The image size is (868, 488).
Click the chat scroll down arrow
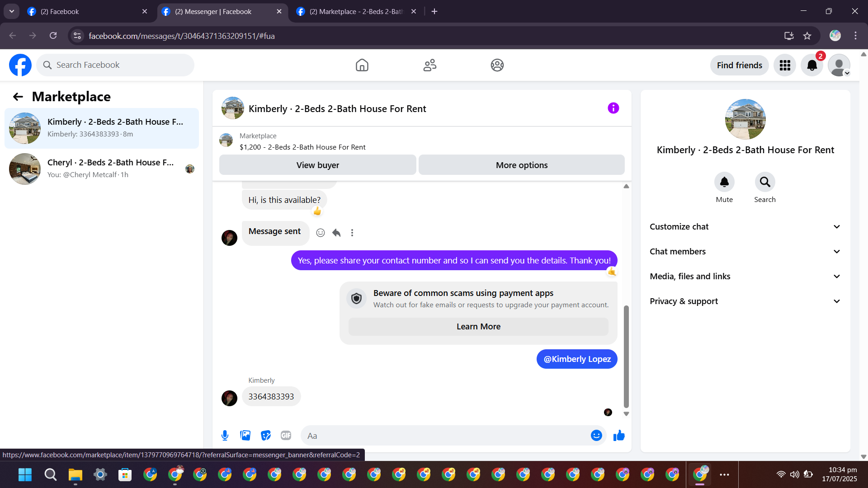[x=626, y=414]
